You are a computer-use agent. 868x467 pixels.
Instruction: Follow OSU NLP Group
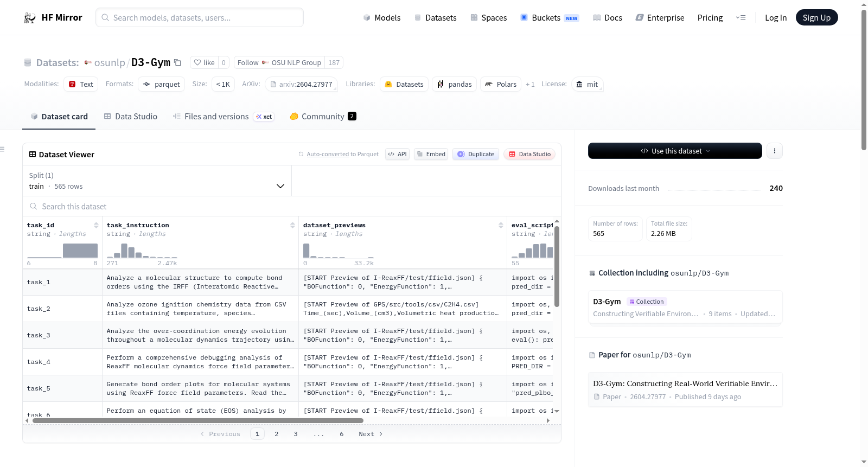point(279,62)
